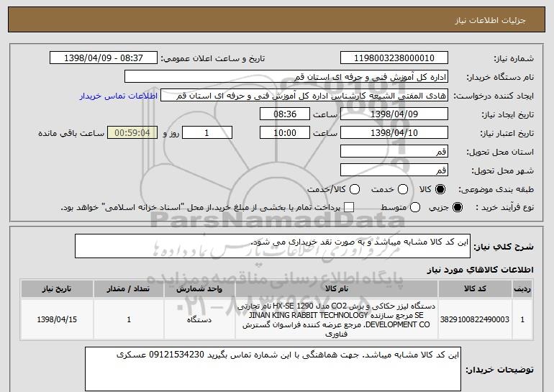Screen dimensions: 554x392
Task: Click the CO2 laser engraver product name cell
Action: [337, 319]
